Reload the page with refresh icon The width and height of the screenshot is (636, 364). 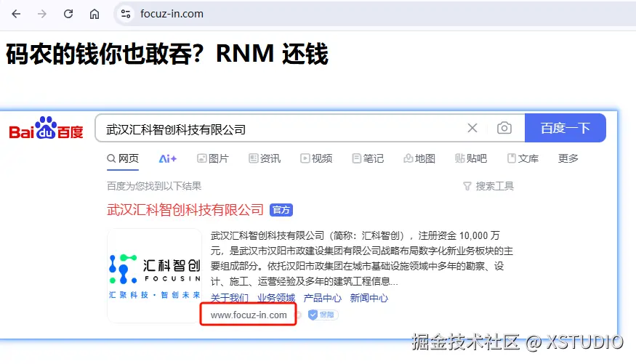(x=68, y=14)
